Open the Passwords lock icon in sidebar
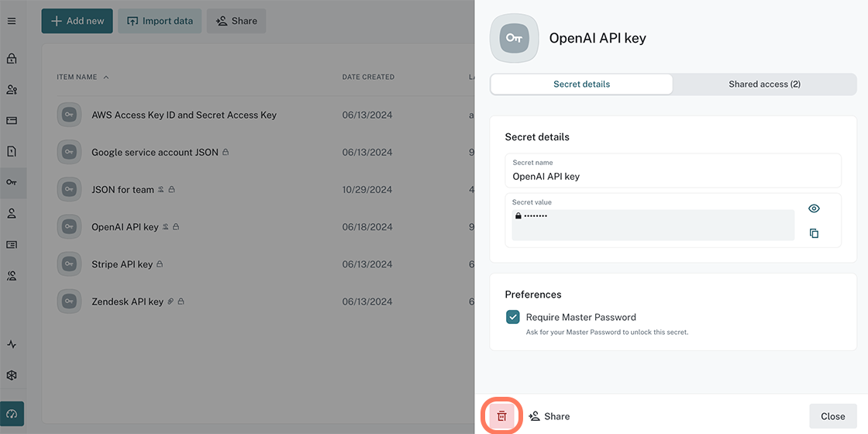The height and width of the screenshot is (434, 868). 12,59
